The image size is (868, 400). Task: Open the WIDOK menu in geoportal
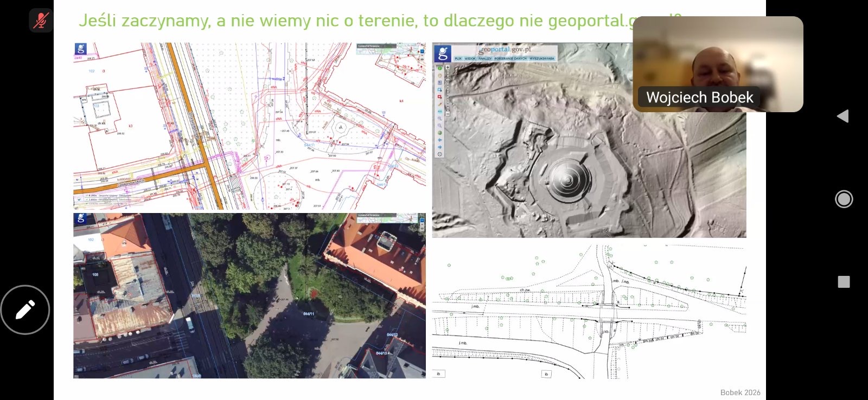[470, 59]
